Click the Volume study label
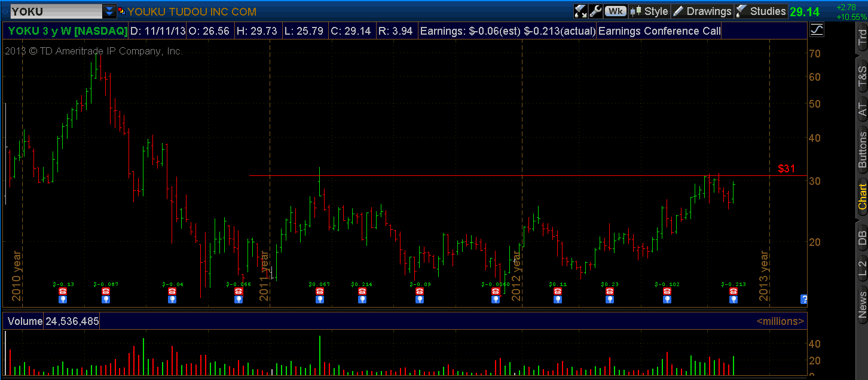 coord(25,321)
